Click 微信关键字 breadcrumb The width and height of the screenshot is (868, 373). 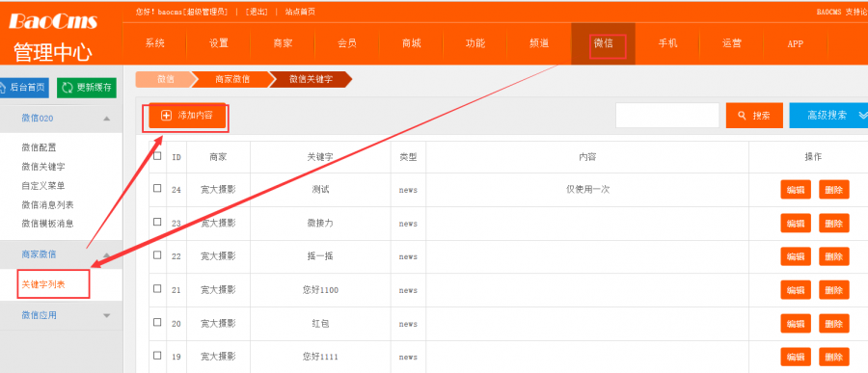(311, 79)
